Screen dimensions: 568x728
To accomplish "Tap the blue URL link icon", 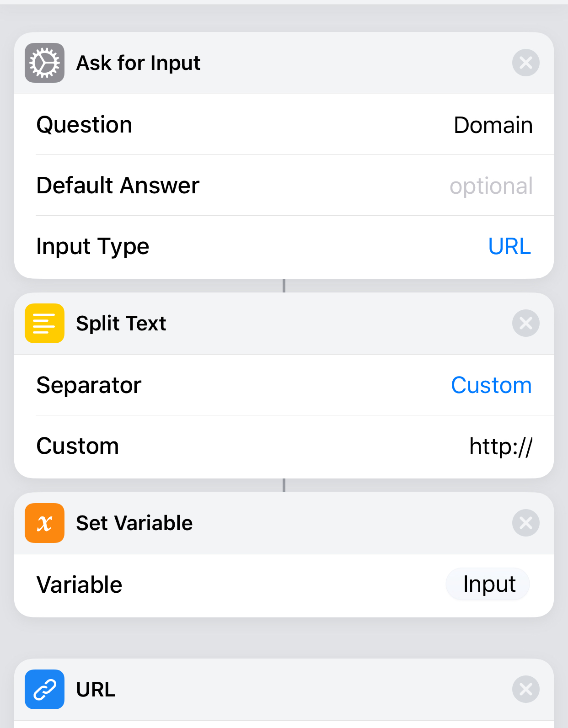I will [44, 689].
